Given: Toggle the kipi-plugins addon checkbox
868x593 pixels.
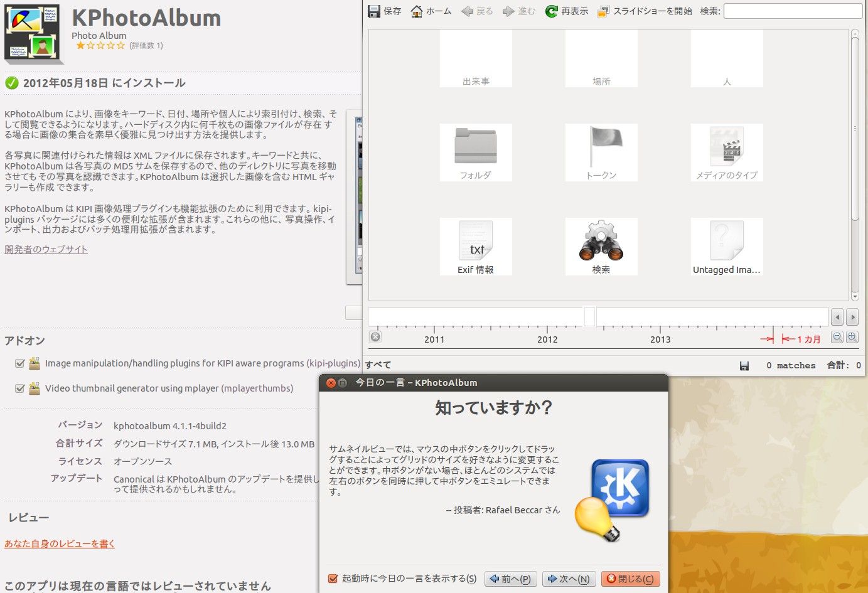Looking at the screenshot, I should [20, 363].
